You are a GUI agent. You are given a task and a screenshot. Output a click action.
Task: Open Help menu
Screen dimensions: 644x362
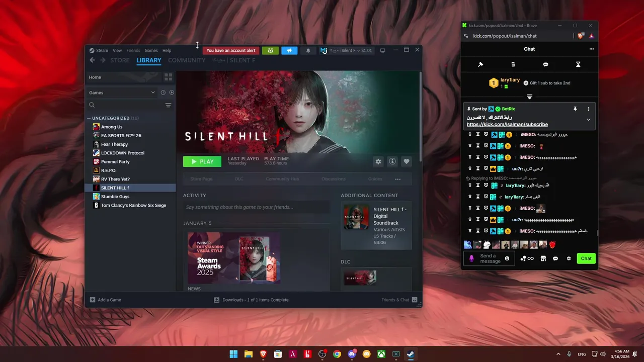click(x=167, y=50)
